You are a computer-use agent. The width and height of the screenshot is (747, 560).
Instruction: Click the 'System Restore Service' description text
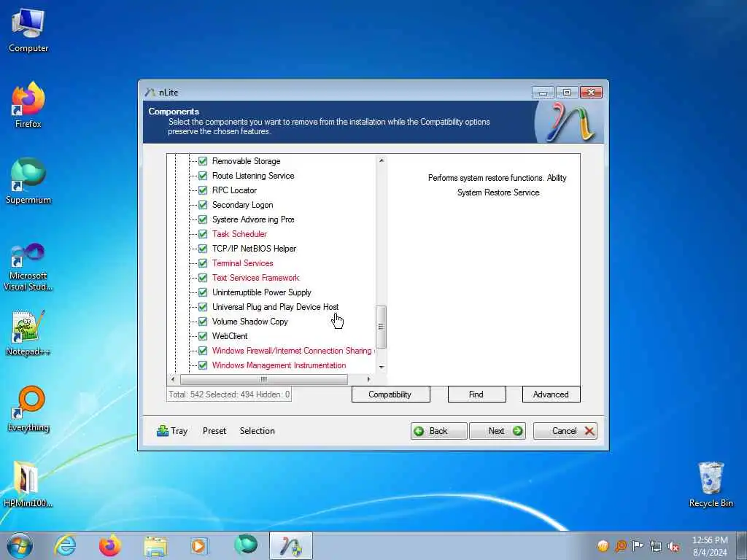click(x=498, y=192)
